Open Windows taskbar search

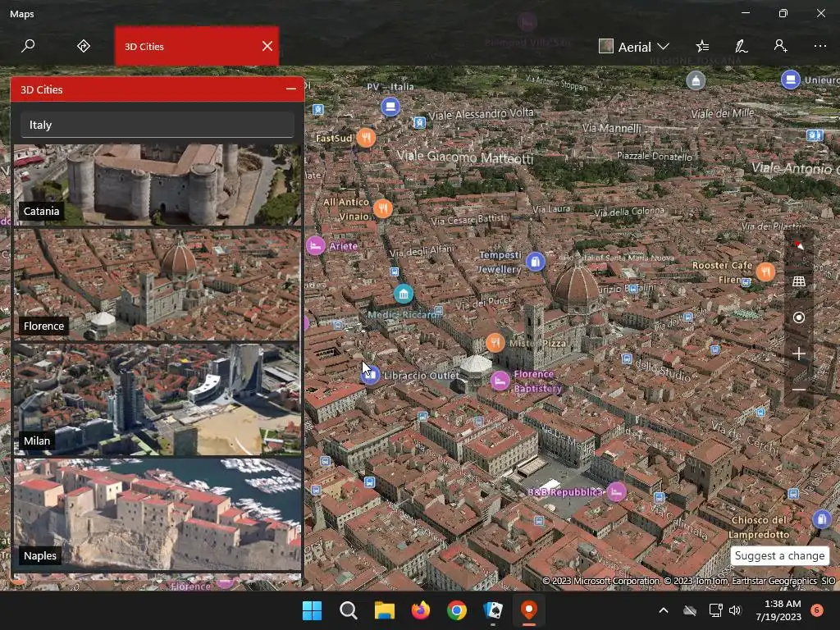(348, 610)
